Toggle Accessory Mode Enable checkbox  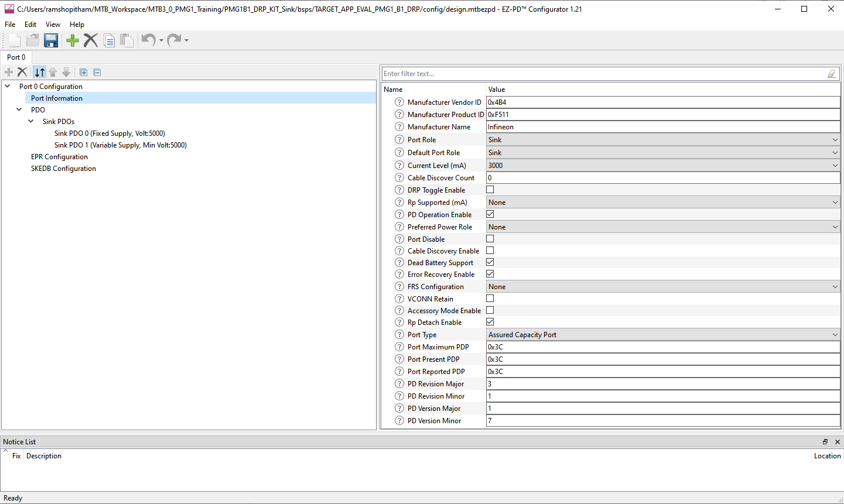490,310
